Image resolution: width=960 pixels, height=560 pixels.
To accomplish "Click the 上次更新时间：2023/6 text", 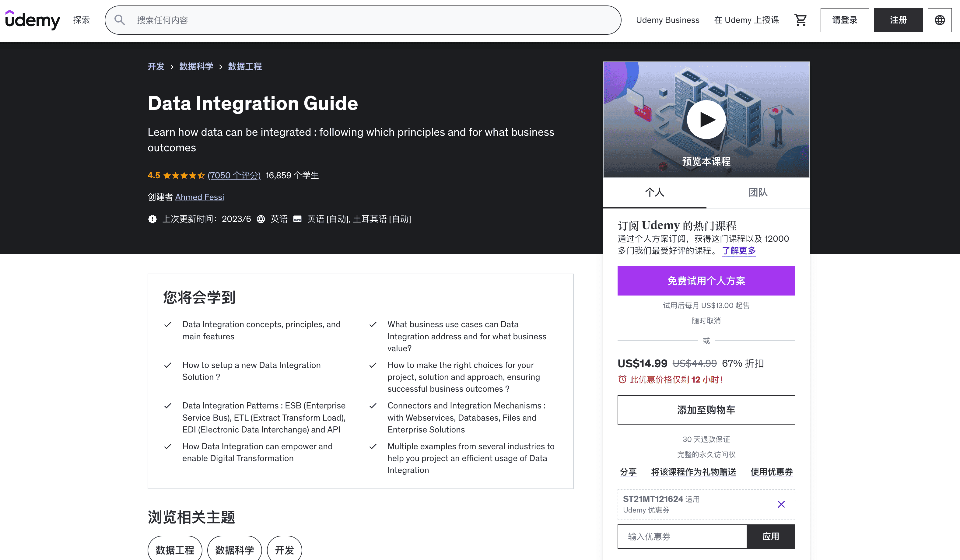I will pyautogui.click(x=206, y=219).
